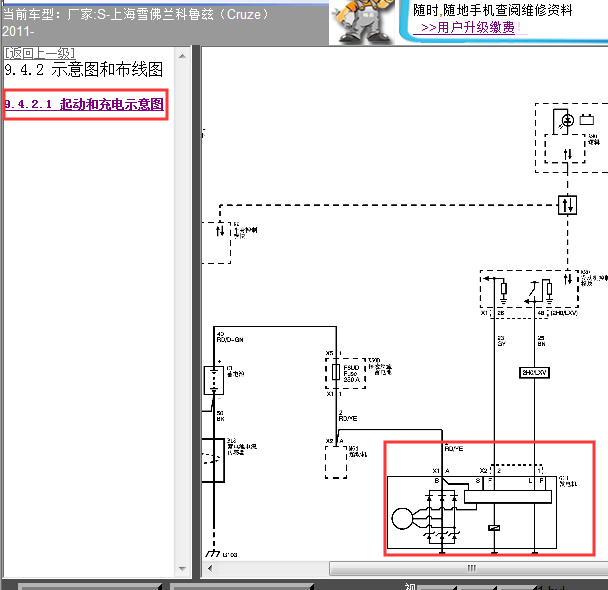Click the generator rotor circle symbol
The image size is (608, 590).
[402, 518]
